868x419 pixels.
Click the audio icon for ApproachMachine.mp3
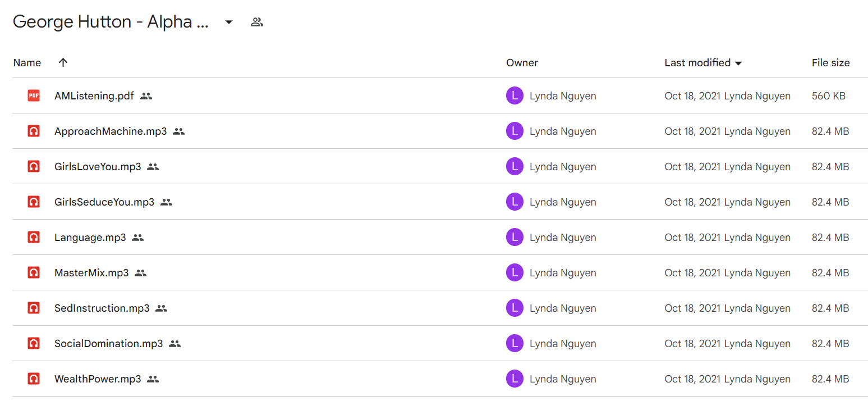click(x=34, y=131)
